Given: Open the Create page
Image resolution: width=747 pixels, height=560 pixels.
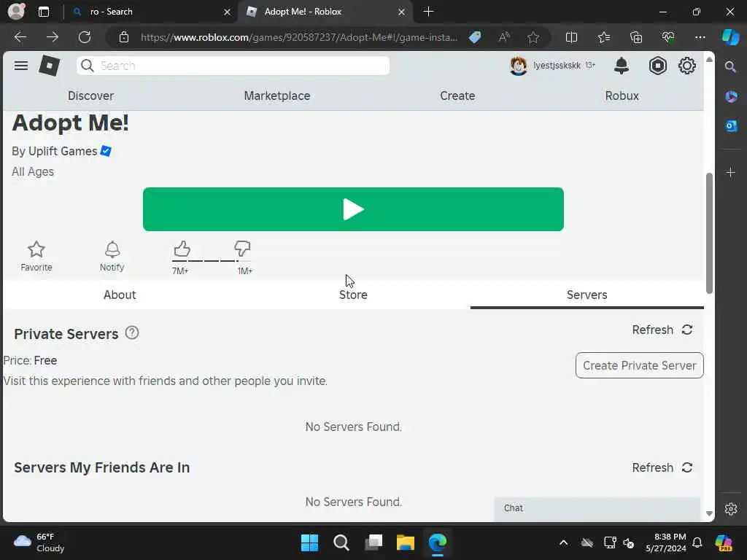Looking at the screenshot, I should coord(457,96).
